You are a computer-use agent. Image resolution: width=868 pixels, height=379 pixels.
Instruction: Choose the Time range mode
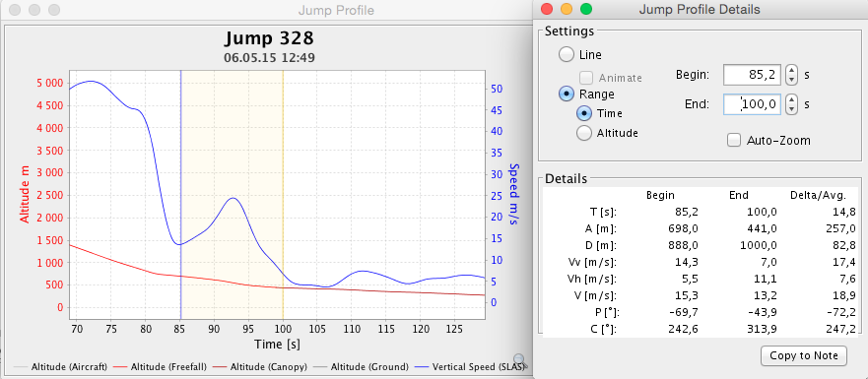coord(584,113)
